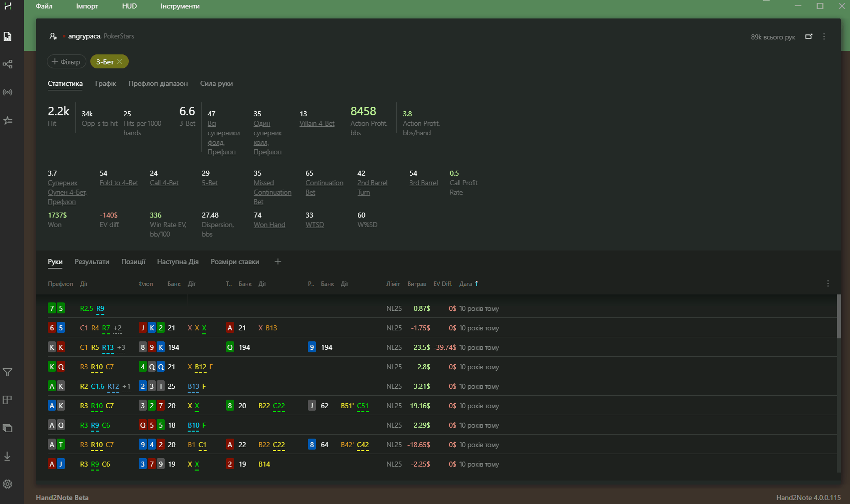Open the live broadcast sidebar icon
850x504 pixels.
click(x=7, y=92)
